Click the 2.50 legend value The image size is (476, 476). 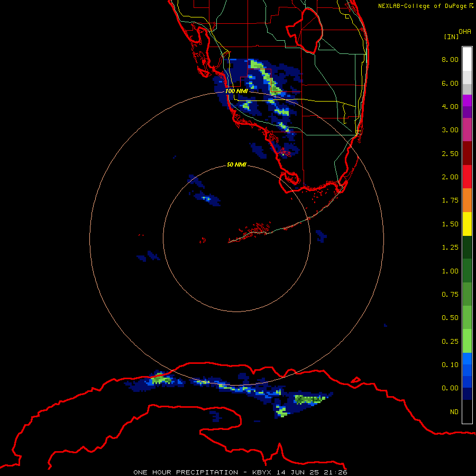pyautogui.click(x=450, y=153)
